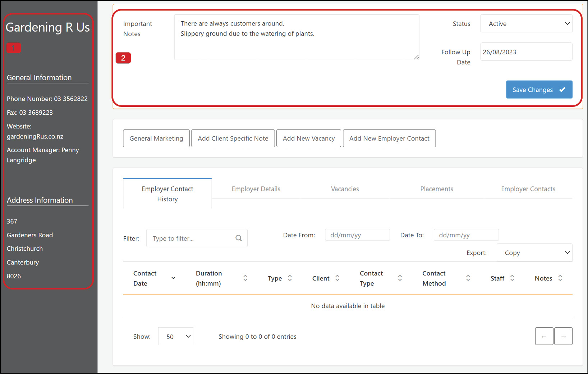The height and width of the screenshot is (374, 588).
Task: Open the Employer Contacts tab
Action: 528,189
